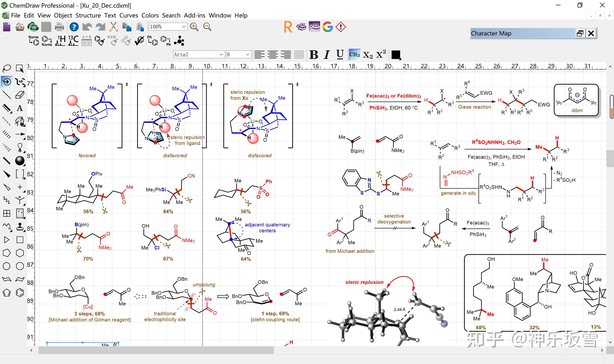Run Clean Up Structure tool
614x364 pixels.
(100, 41)
